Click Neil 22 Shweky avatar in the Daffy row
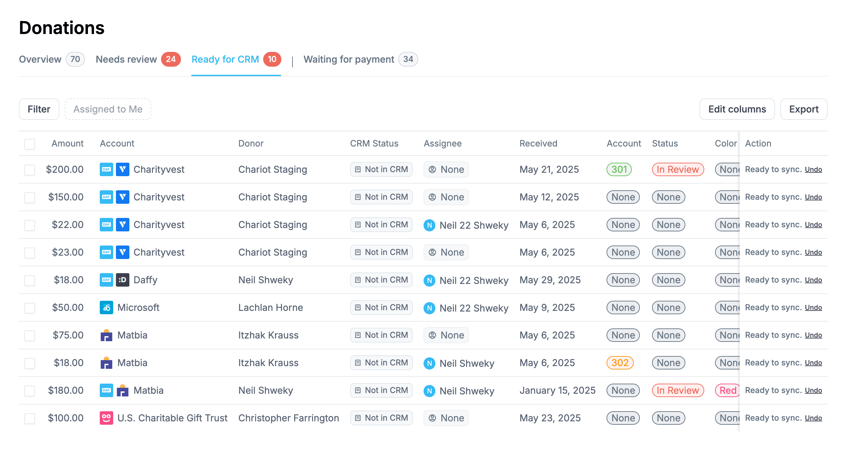 (429, 280)
